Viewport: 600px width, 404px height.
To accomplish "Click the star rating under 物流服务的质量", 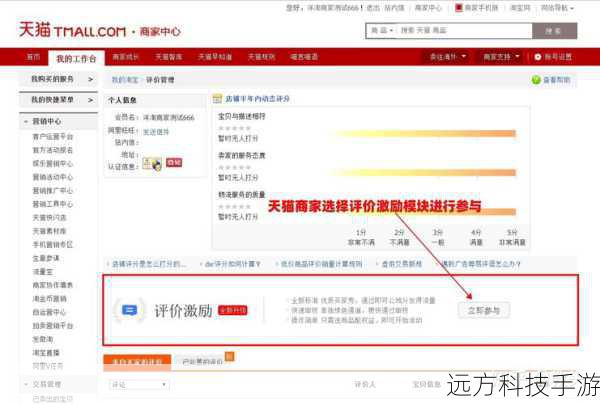I will pos(234,207).
